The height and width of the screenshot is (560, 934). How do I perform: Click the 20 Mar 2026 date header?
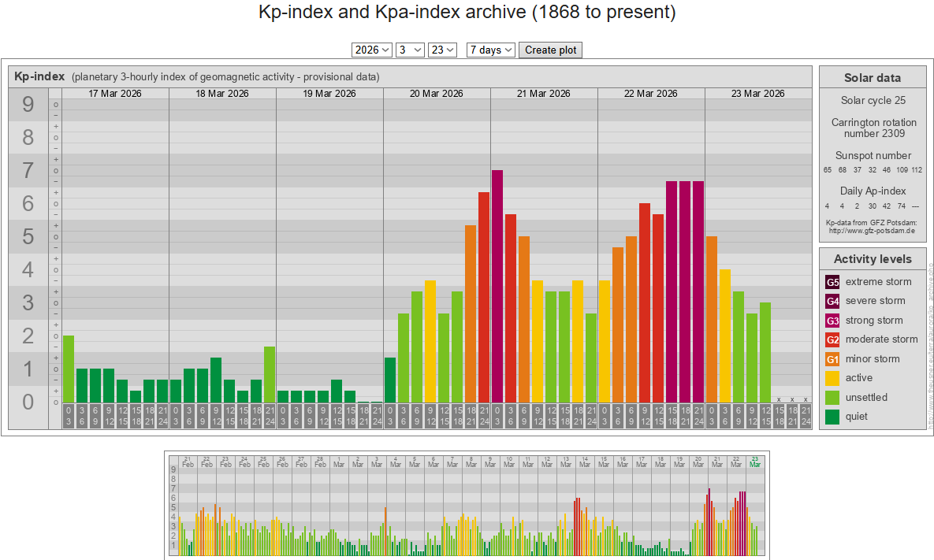coord(437,94)
